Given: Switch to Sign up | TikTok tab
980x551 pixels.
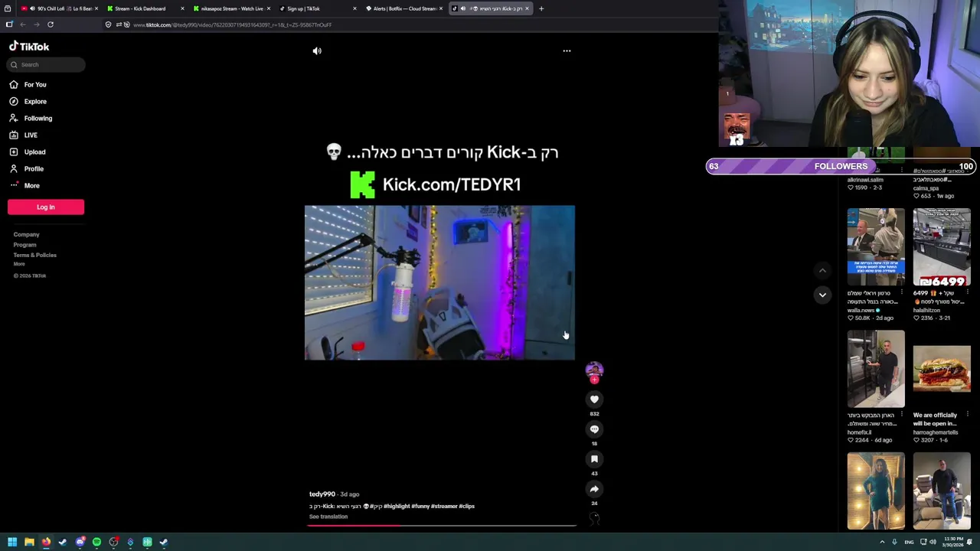Looking at the screenshot, I should coord(316,8).
